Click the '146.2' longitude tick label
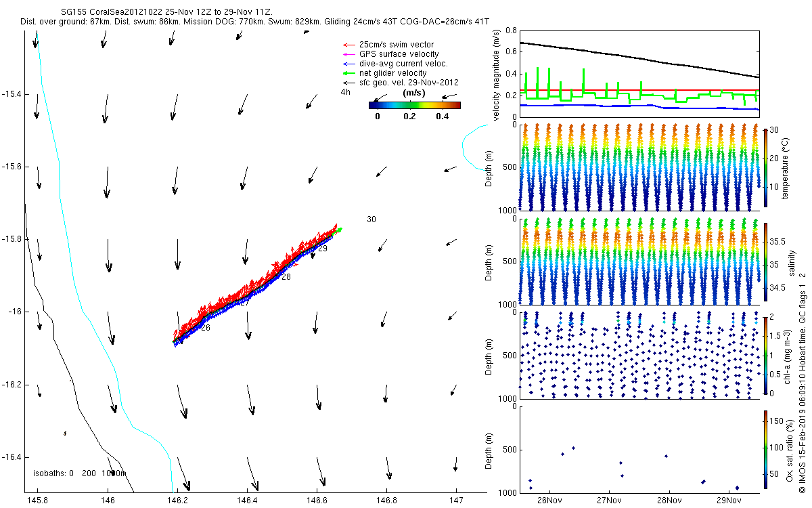812x508 pixels. 177,501
